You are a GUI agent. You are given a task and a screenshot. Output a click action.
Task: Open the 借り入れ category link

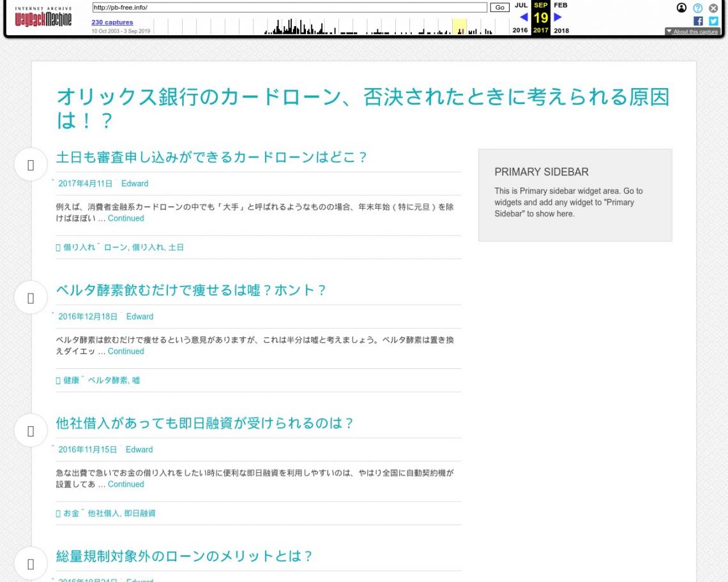(x=79, y=248)
